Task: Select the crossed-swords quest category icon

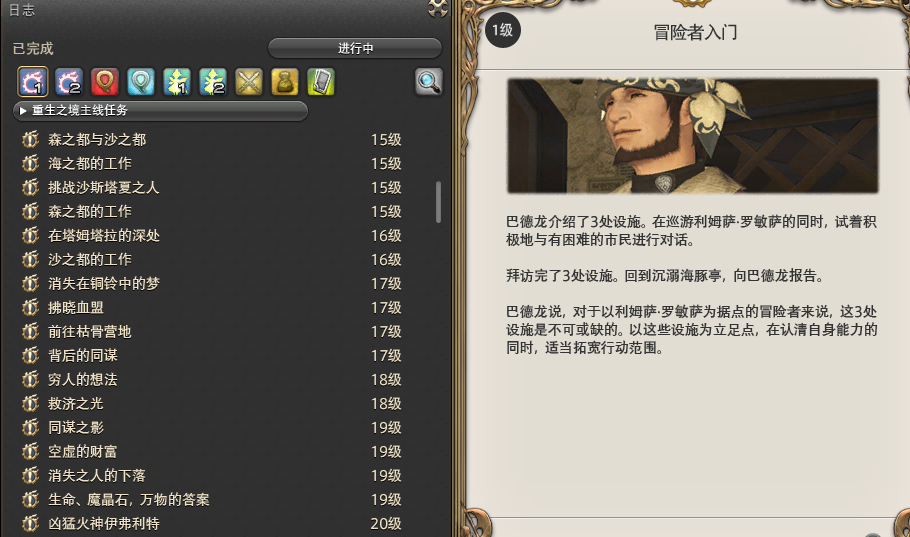Action: click(x=249, y=82)
